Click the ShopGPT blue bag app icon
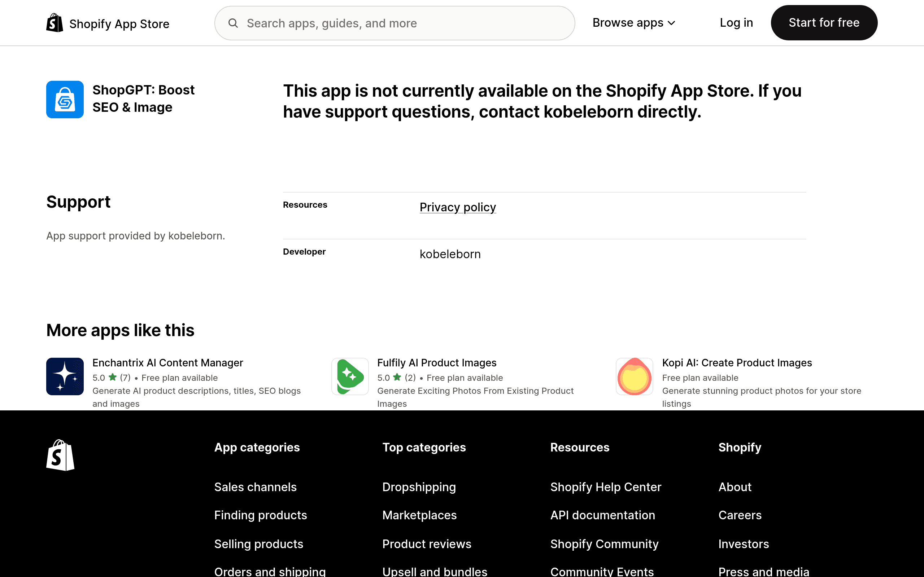 coord(65,100)
